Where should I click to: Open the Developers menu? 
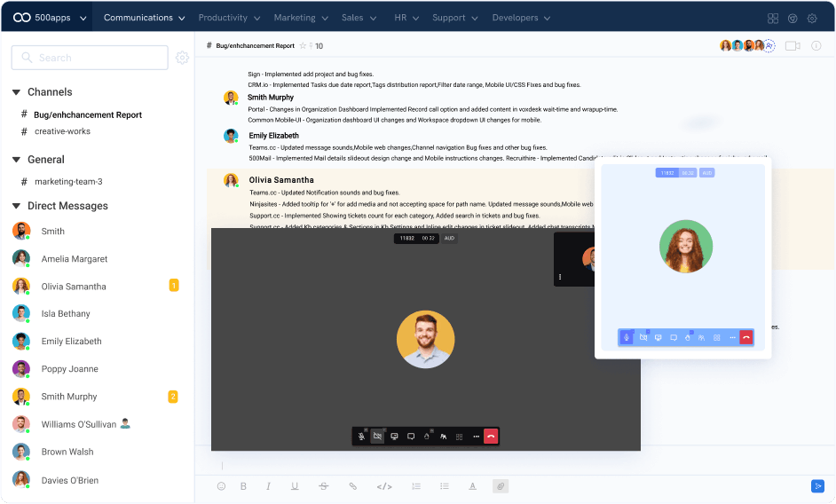(x=521, y=18)
